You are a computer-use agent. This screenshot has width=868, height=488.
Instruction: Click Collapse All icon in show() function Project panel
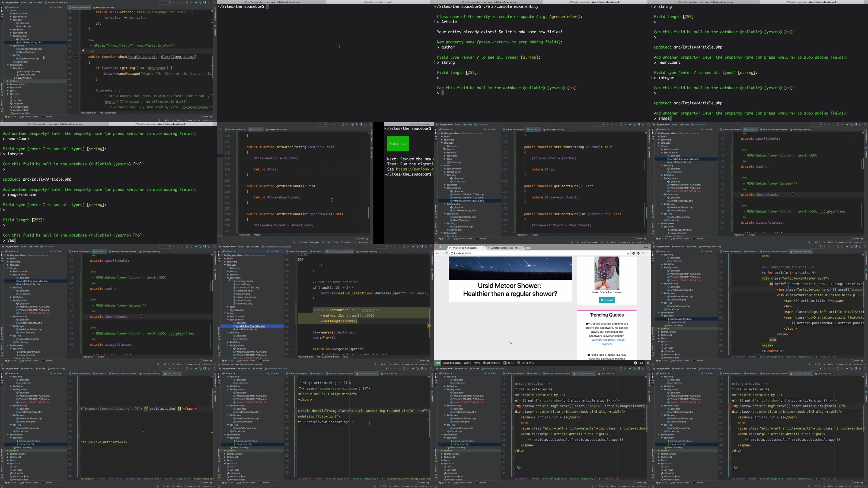[56, 7]
